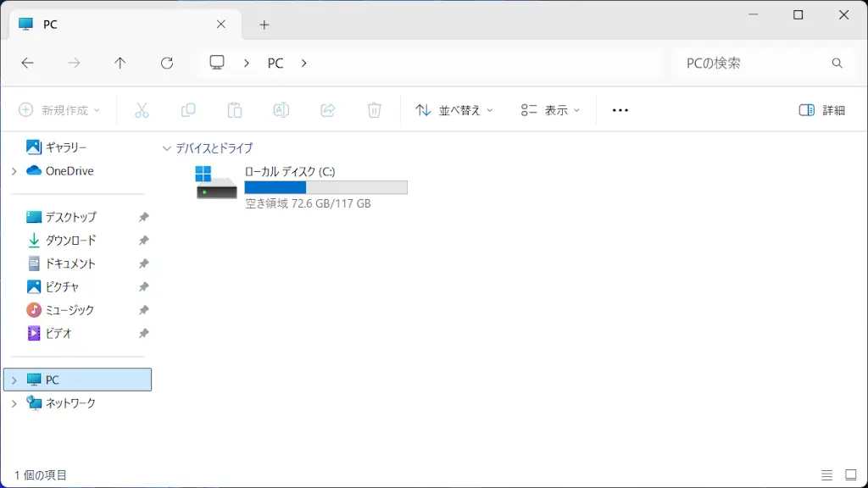The image size is (868, 488).
Task: Click the Share icon in toolbar
Action: [x=328, y=110]
